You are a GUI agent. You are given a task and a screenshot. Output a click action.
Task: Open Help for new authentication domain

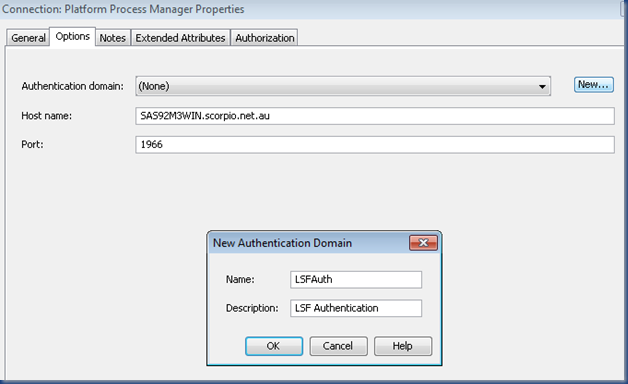pyautogui.click(x=403, y=346)
